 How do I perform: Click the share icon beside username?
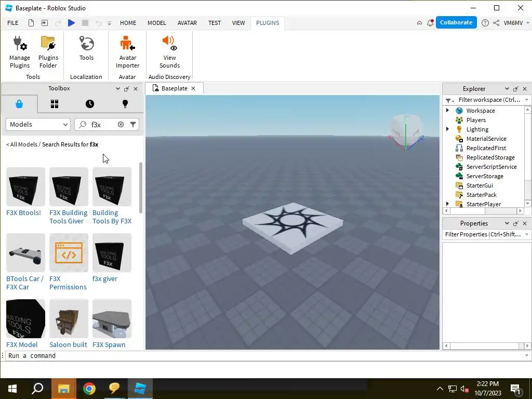pyautogui.click(x=496, y=23)
